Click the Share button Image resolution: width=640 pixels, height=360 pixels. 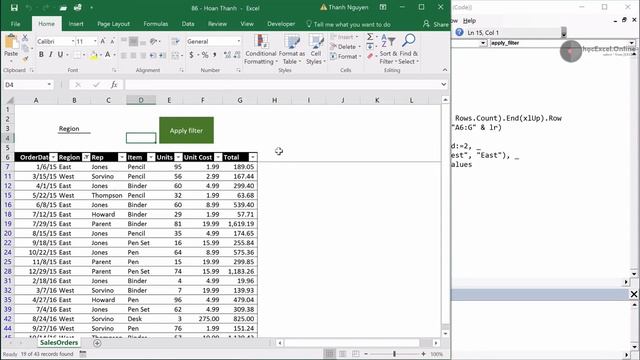(x=436, y=24)
